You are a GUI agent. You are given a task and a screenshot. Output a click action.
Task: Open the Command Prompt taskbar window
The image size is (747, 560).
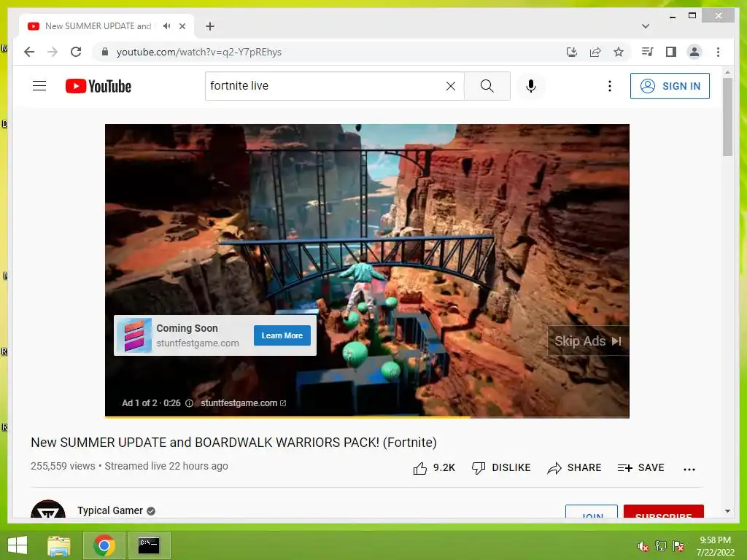click(x=149, y=545)
